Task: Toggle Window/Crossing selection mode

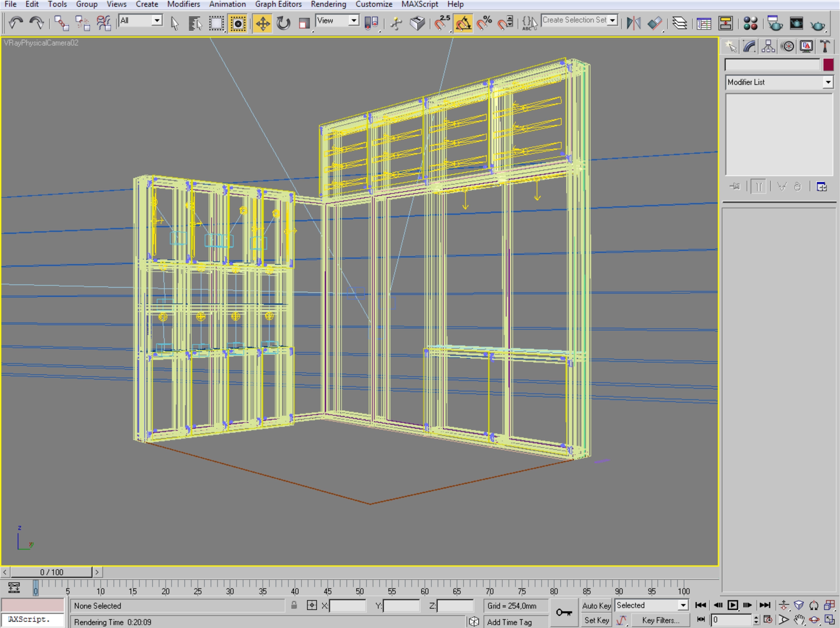Action: pyautogui.click(x=238, y=24)
